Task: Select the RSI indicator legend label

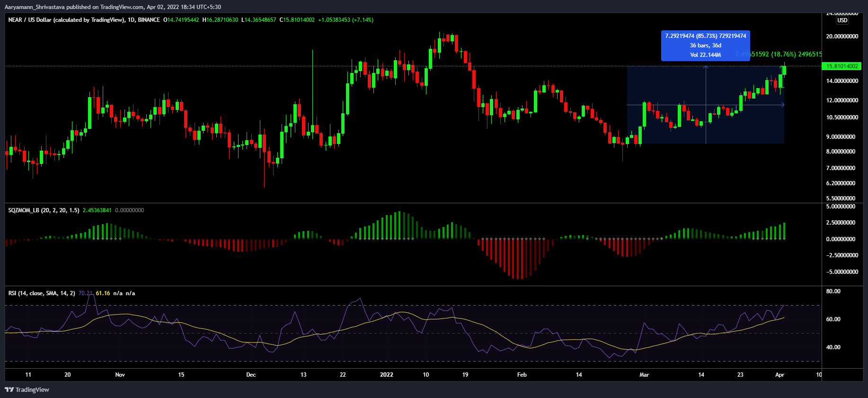Action: pos(42,293)
